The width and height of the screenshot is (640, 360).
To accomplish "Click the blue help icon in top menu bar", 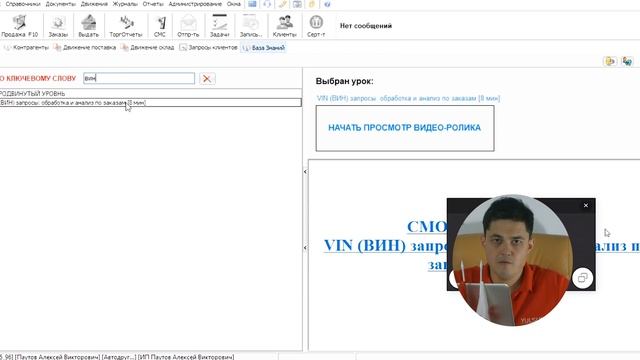I will [327, 4].
